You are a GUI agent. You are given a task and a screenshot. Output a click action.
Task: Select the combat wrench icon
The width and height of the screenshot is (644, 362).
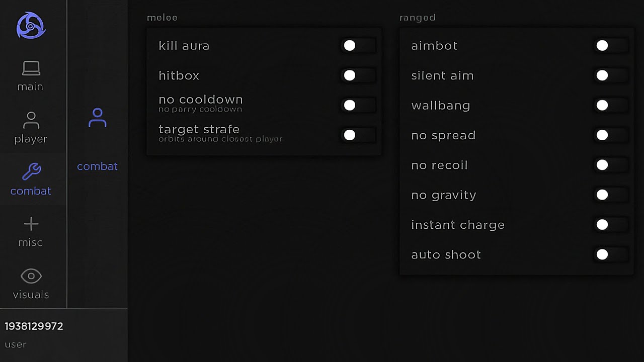pos(31,172)
